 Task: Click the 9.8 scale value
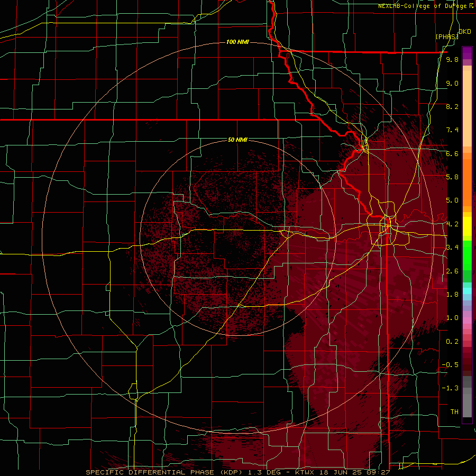[x=452, y=60]
